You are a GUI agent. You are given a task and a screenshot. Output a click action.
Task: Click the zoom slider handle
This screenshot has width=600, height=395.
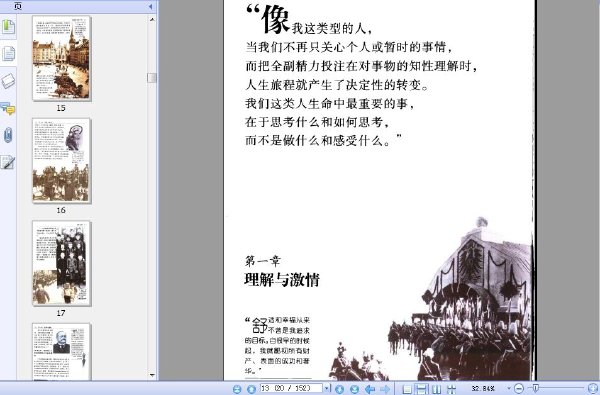pyautogui.click(x=536, y=389)
